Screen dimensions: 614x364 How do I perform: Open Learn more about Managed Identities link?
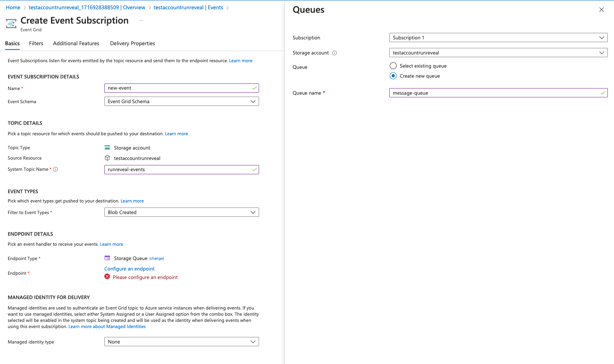[107, 327]
